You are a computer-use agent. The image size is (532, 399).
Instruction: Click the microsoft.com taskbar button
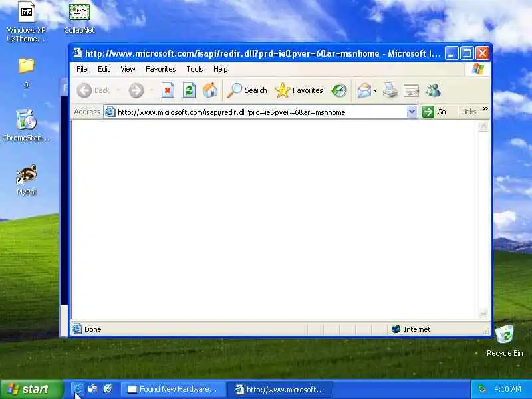pos(280,389)
